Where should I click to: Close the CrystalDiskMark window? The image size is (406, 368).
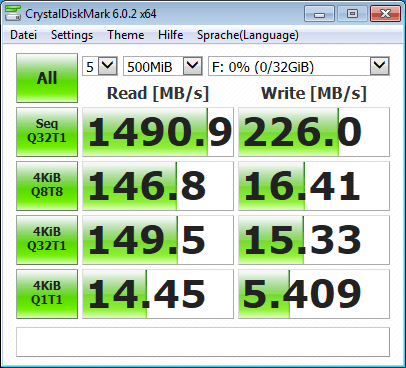coord(385,14)
